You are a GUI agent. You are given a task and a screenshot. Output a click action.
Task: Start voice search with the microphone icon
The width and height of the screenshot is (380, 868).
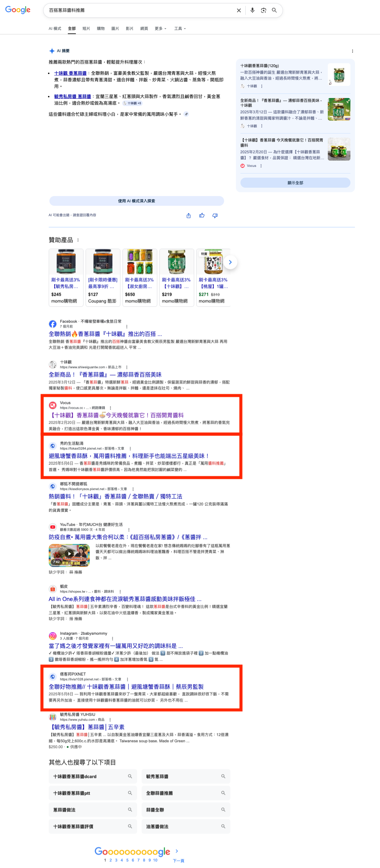(252, 10)
